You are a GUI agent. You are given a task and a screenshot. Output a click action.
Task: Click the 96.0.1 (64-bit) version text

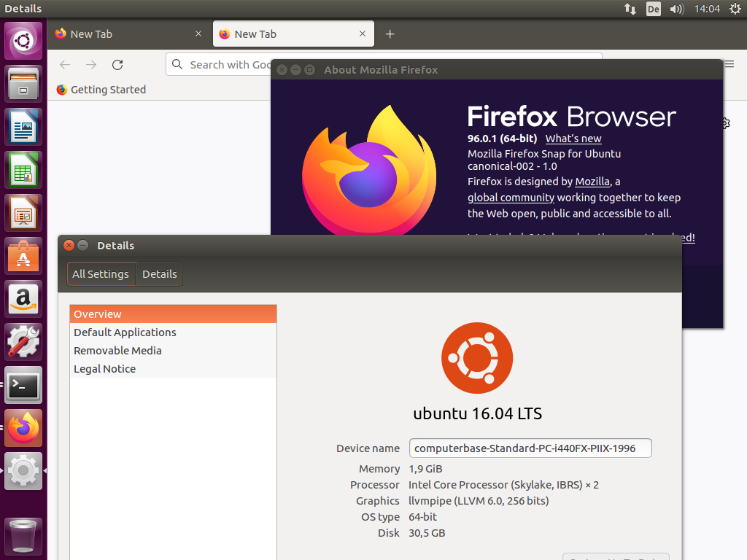click(502, 139)
